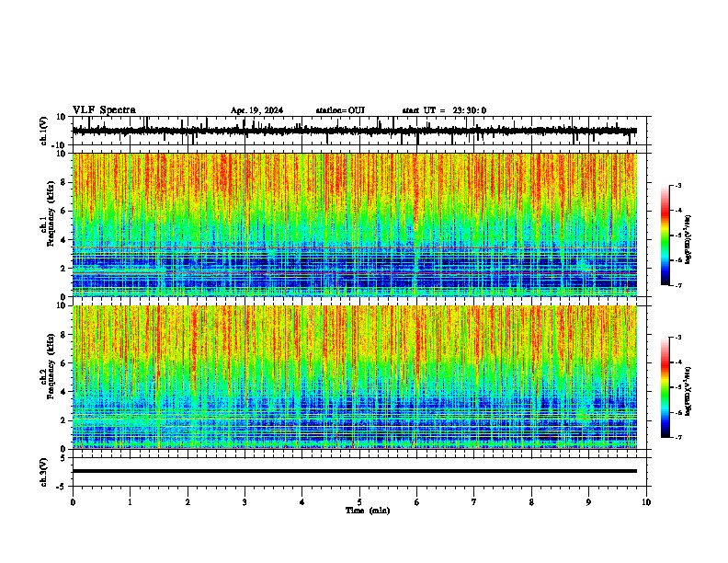Click time axis tick label '9'
The image size is (728, 563).
point(588,502)
